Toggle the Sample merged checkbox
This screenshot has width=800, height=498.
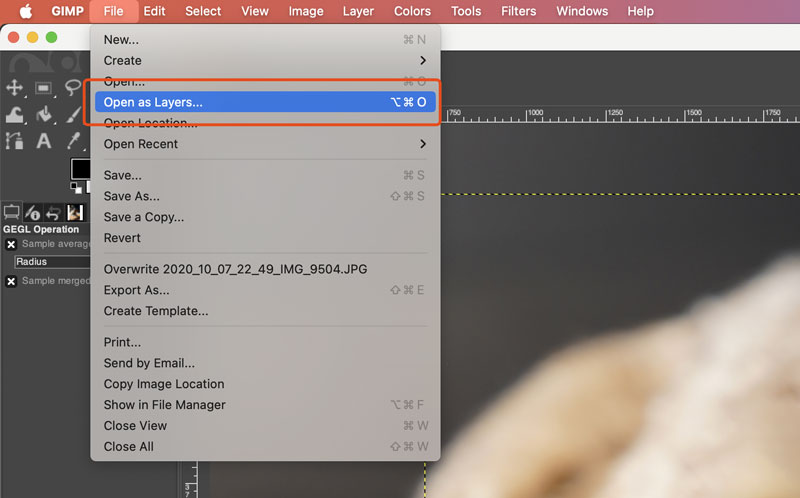point(11,281)
